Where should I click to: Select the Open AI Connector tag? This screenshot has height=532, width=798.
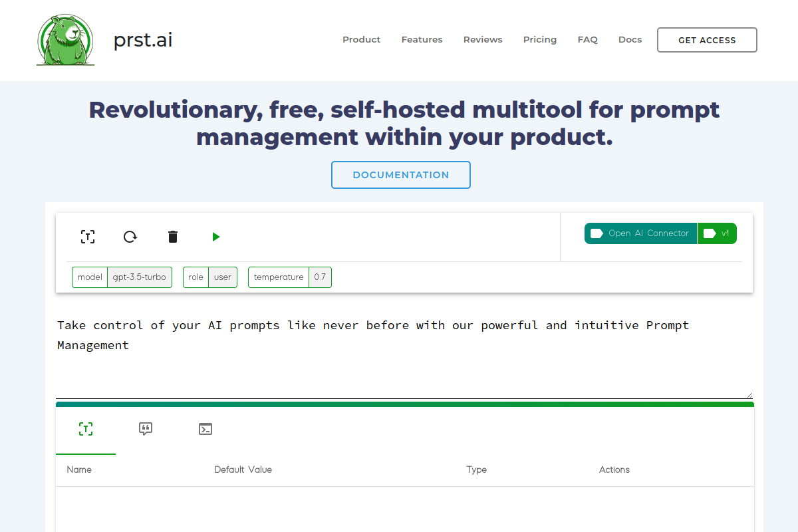pos(640,233)
